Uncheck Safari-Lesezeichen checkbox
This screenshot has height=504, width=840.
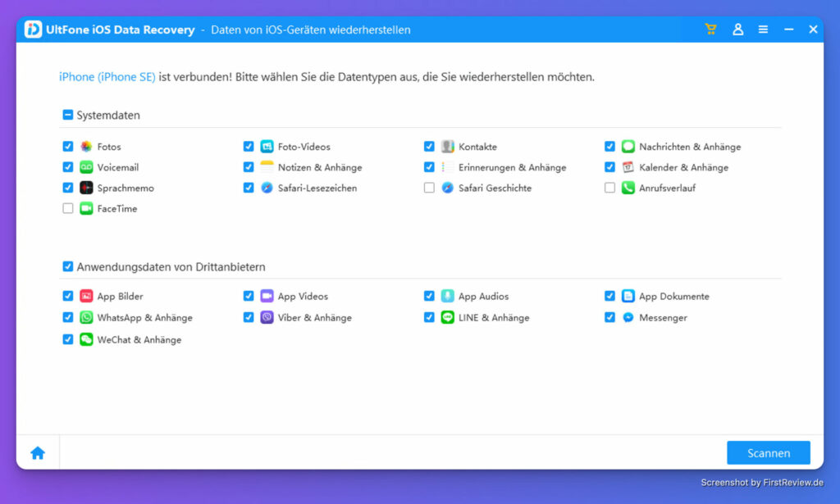point(248,188)
